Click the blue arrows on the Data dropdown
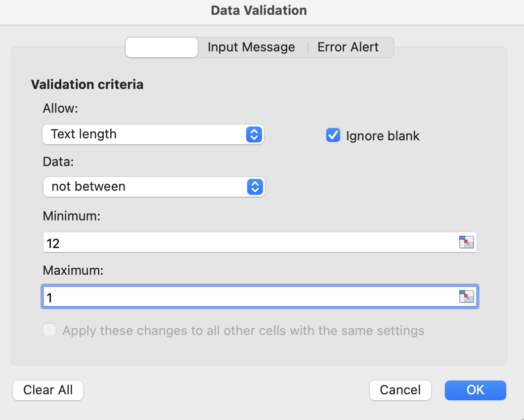 pos(254,187)
